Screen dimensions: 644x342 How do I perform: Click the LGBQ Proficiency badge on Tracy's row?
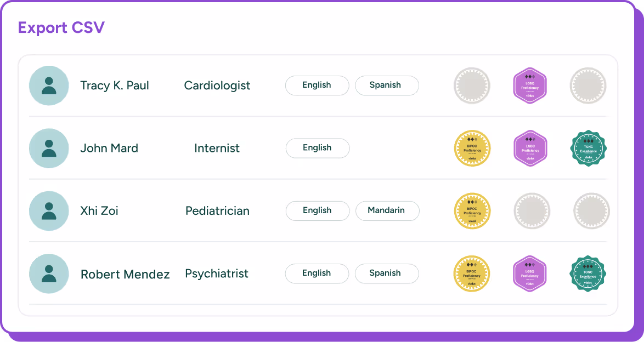530,86
